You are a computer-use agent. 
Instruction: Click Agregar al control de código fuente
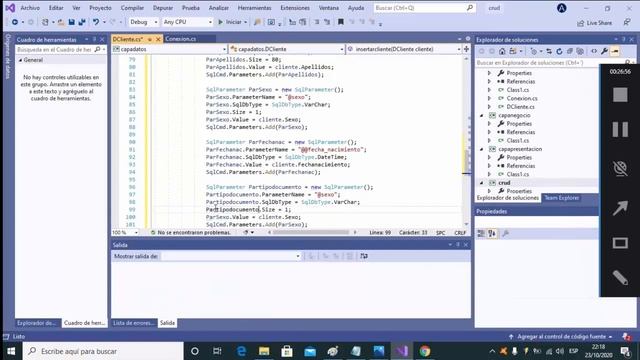tap(562, 337)
